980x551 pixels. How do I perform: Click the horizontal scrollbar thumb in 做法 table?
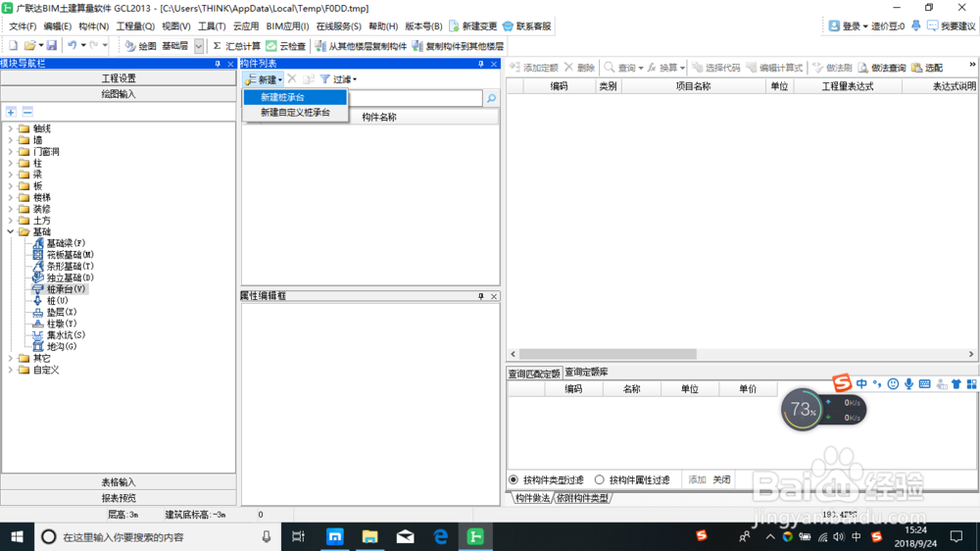coord(608,354)
